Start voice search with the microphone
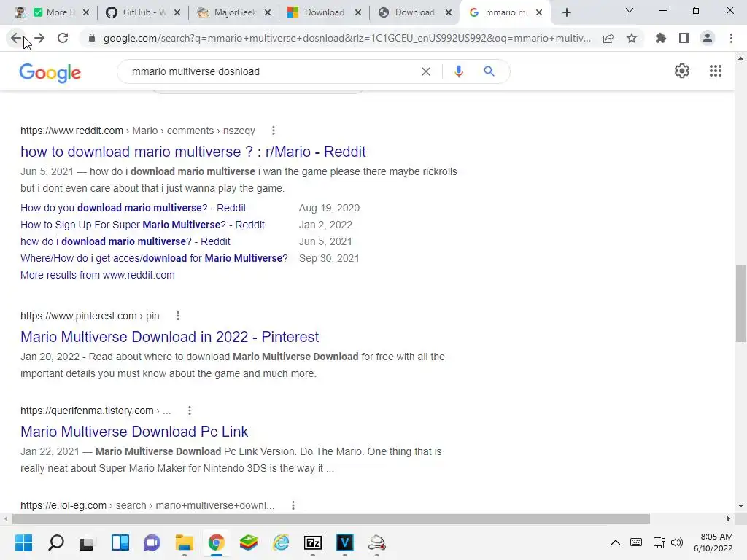This screenshot has width=747, height=560. click(459, 71)
